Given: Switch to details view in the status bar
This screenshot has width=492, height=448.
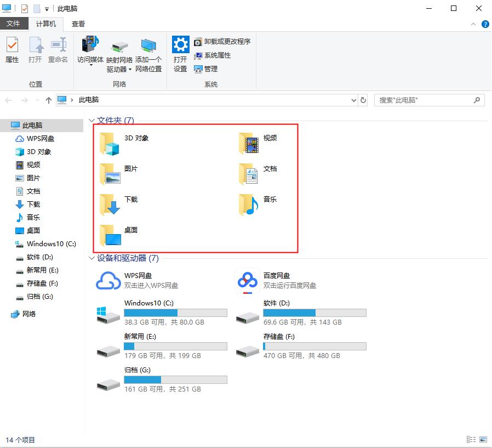Looking at the screenshot, I should pos(472,439).
